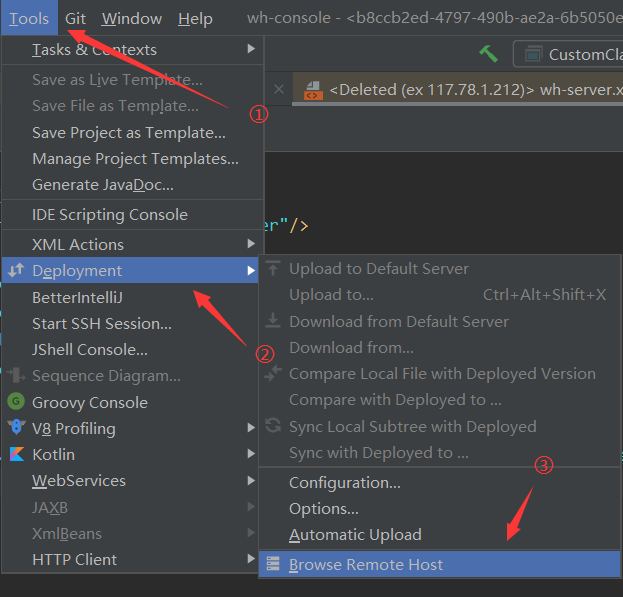Choose Download from Default Server
The image size is (623, 597).
[x=399, y=321]
